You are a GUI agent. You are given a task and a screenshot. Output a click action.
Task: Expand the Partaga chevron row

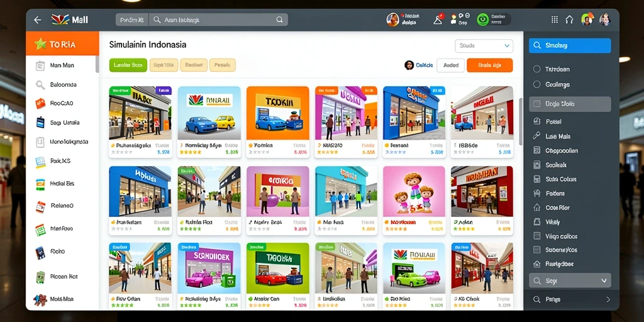[570, 299]
